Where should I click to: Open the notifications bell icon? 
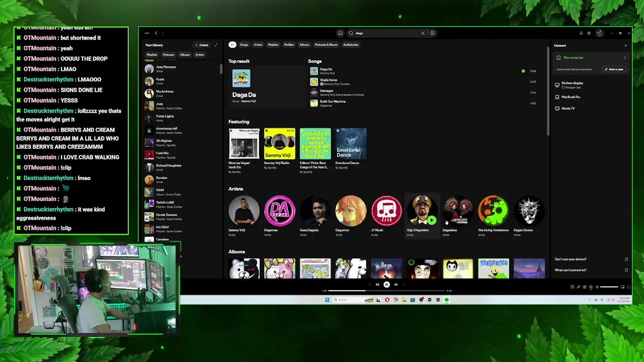click(581, 33)
